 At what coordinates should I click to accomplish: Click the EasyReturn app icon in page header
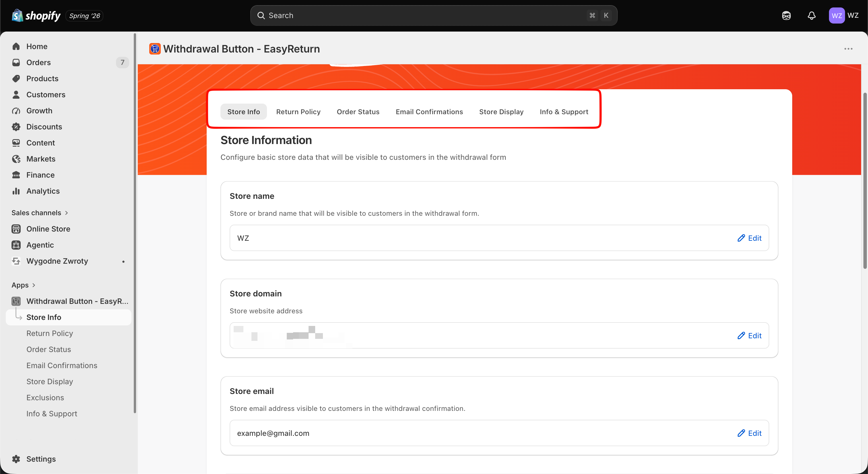pos(155,49)
